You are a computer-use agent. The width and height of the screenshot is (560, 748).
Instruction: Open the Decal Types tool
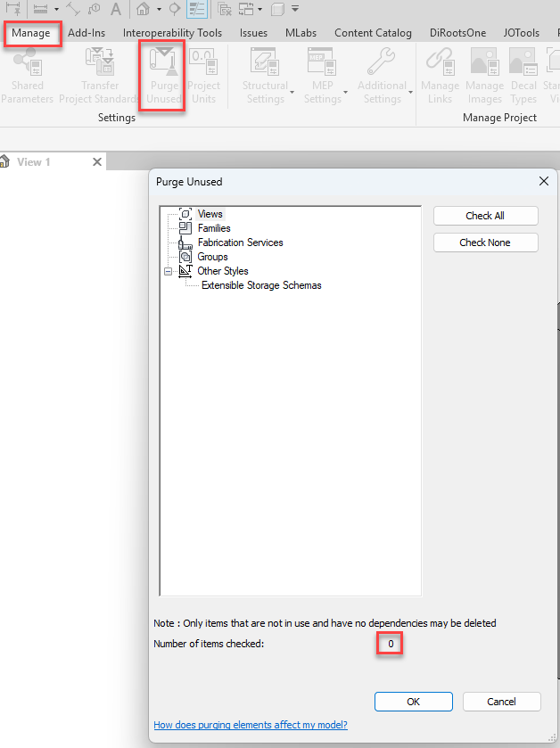(x=523, y=77)
